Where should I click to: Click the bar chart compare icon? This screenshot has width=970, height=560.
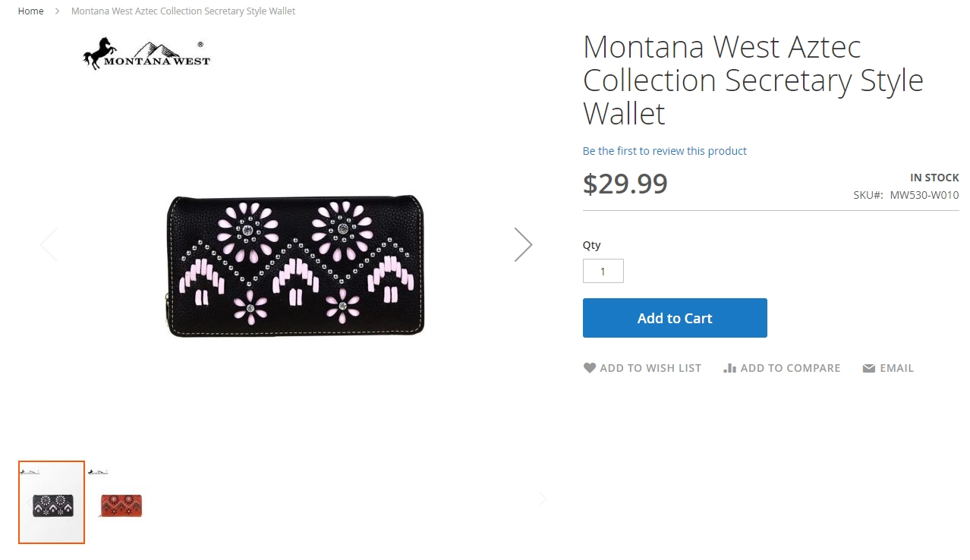click(730, 368)
